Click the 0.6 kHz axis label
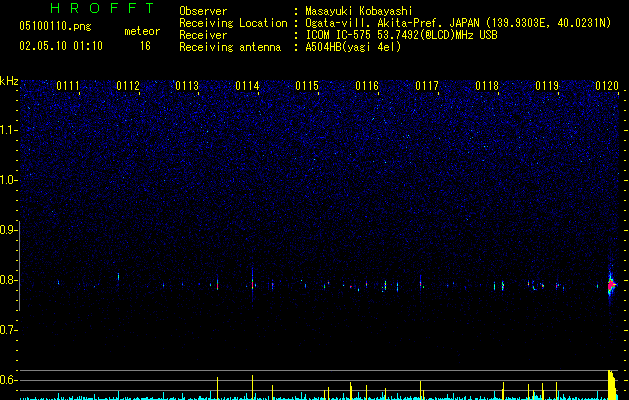Viewport: 629px width, 400px height. [9, 380]
